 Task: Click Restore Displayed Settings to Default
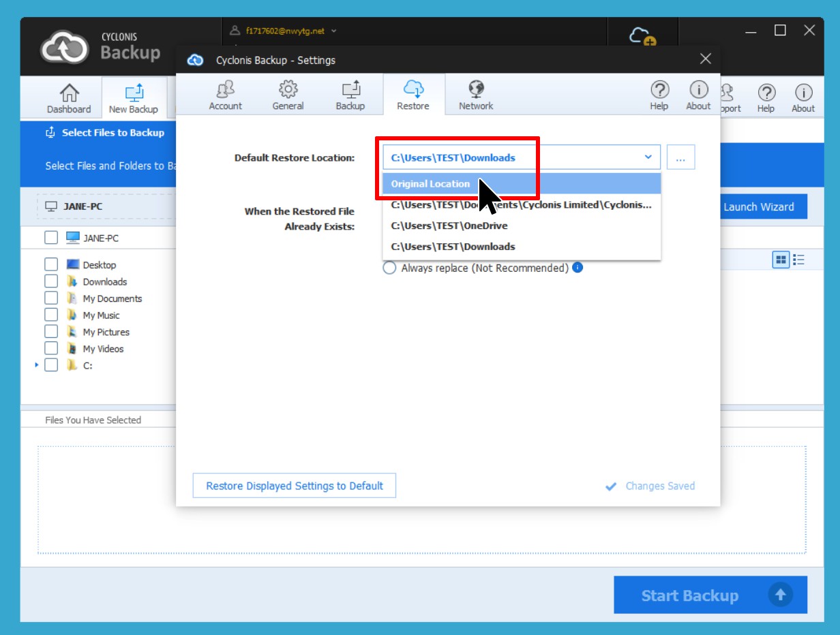point(295,486)
